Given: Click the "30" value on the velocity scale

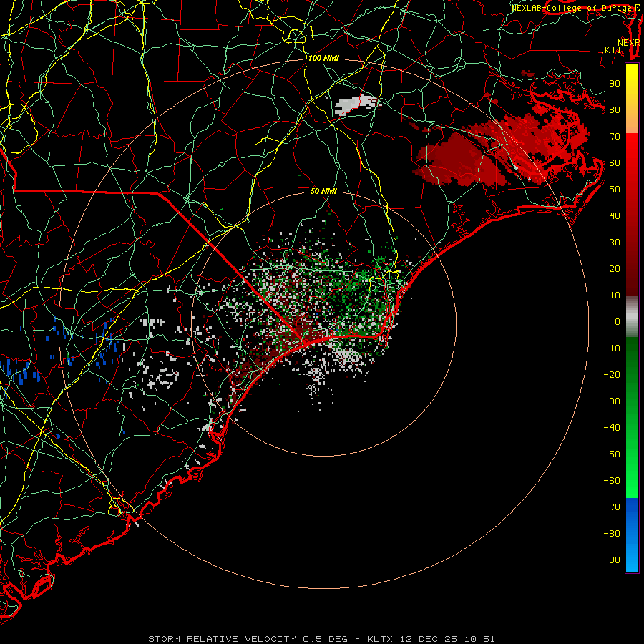Looking at the screenshot, I should [615, 243].
